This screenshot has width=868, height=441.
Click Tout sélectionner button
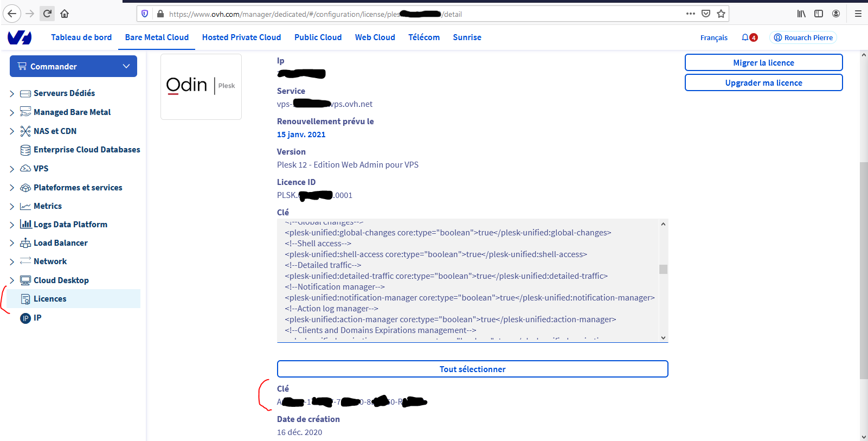472,369
